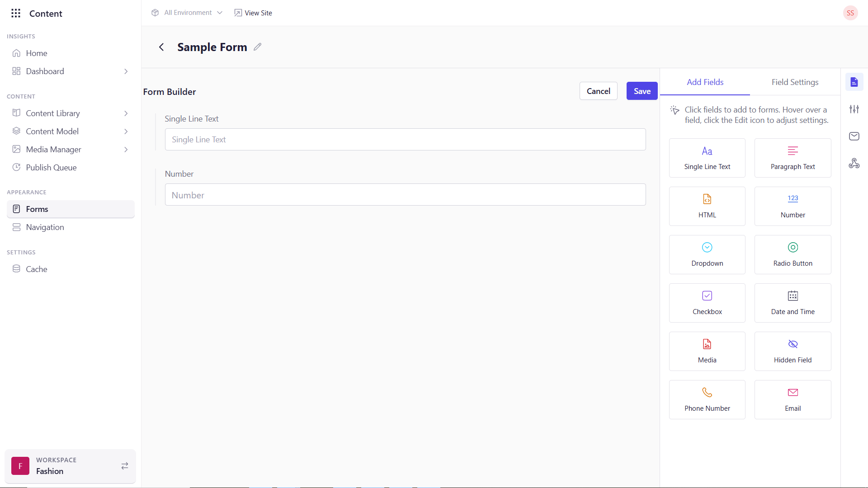Screen dimensions: 868x488
Task: Add a Hidden Field to the form
Action: click(793, 351)
